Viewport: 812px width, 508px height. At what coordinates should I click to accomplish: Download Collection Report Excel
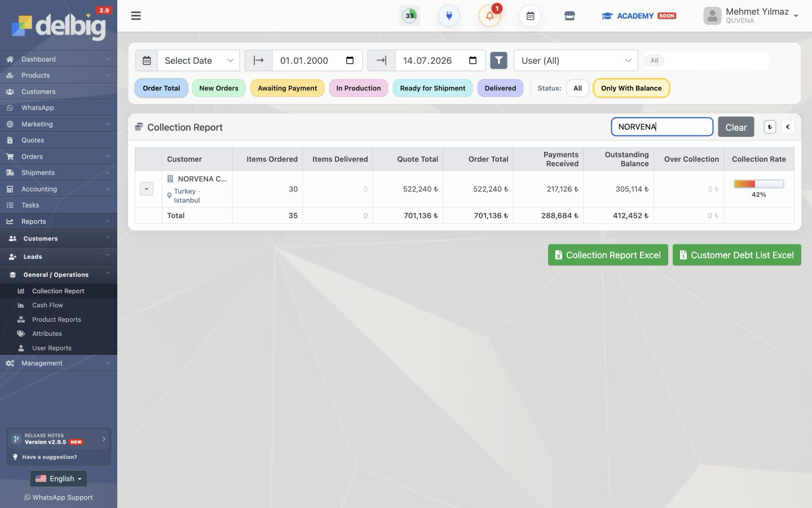pos(608,255)
